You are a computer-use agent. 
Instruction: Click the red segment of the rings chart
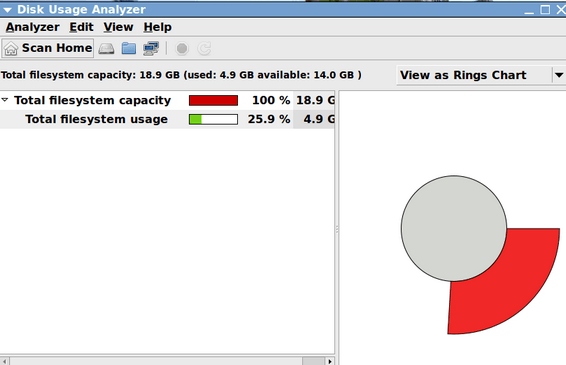pos(513,289)
